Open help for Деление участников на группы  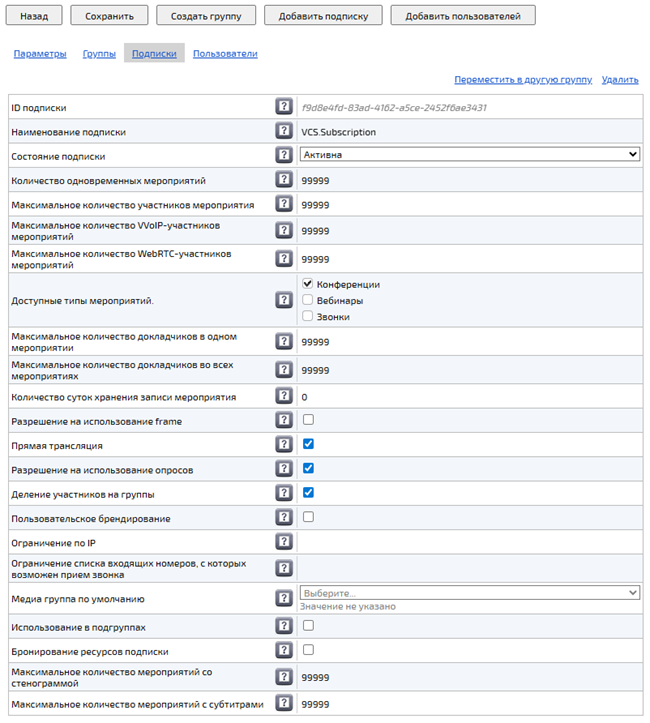point(284,493)
